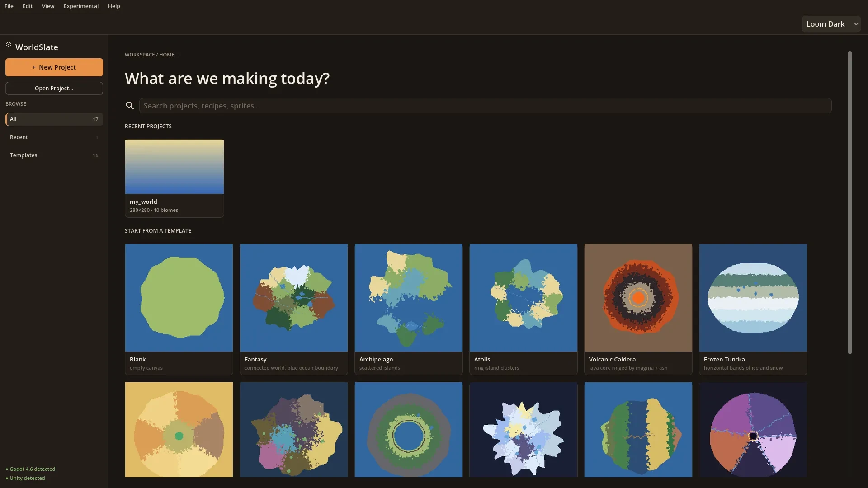Click the 'ring island clusters' description text

point(497,368)
